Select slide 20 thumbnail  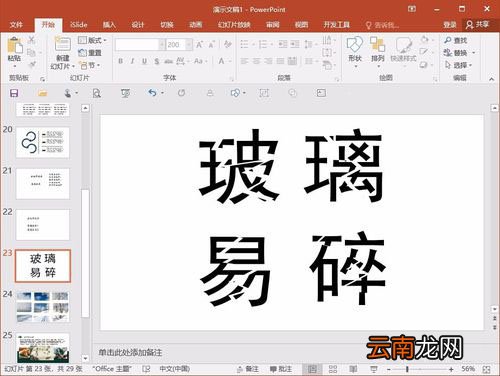click(x=43, y=142)
